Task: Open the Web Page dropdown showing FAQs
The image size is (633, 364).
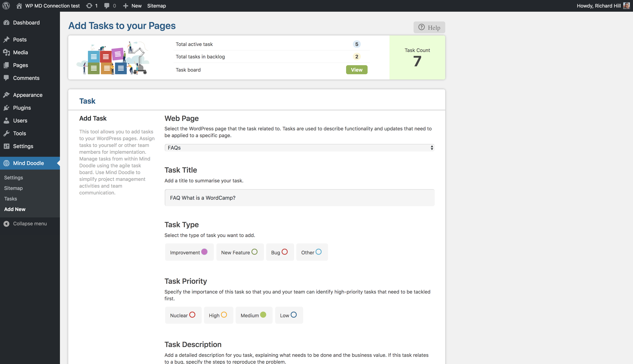Action: [299, 148]
